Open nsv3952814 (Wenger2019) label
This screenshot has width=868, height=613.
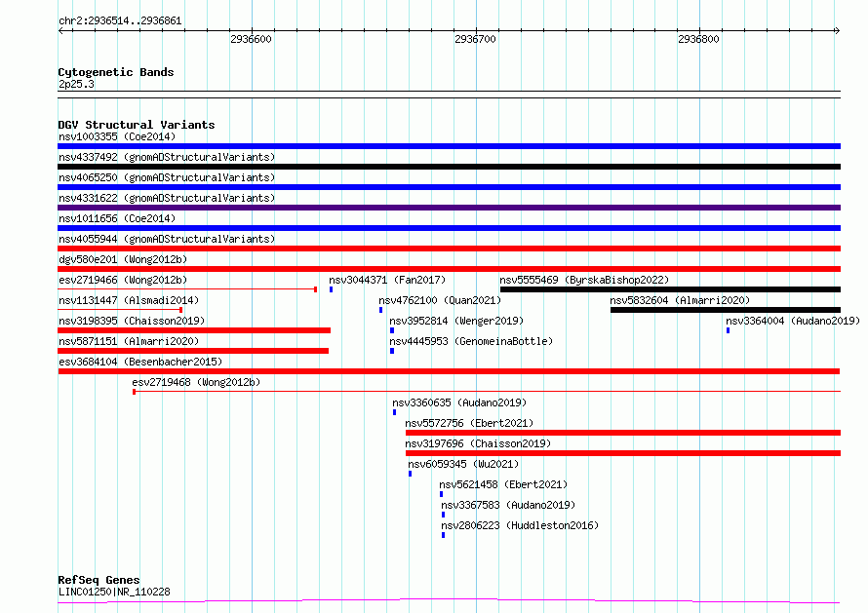(x=456, y=321)
